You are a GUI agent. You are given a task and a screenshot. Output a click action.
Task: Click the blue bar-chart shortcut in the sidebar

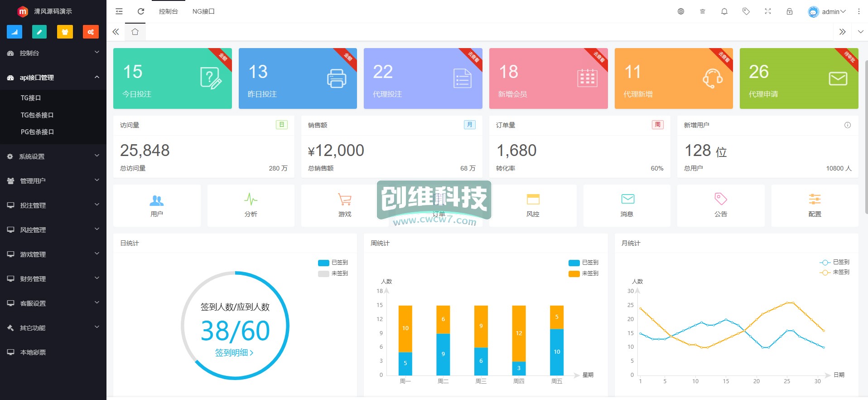[x=14, y=32]
